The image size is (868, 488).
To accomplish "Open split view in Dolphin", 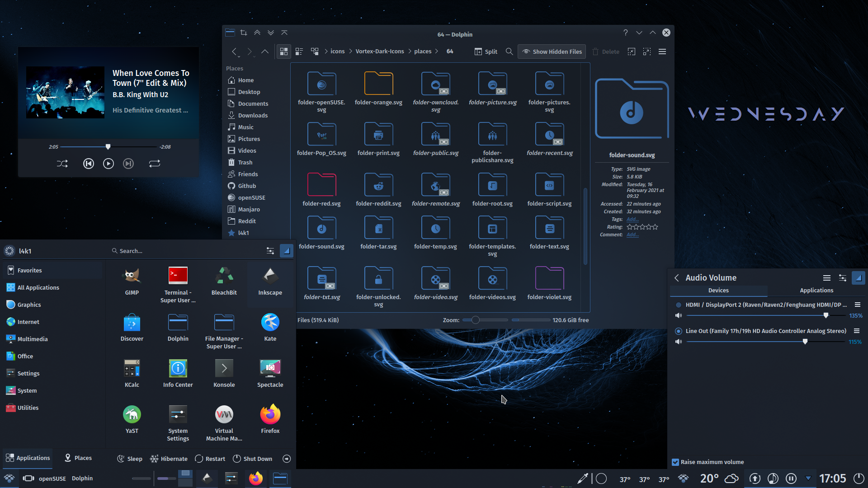I will pos(486,51).
